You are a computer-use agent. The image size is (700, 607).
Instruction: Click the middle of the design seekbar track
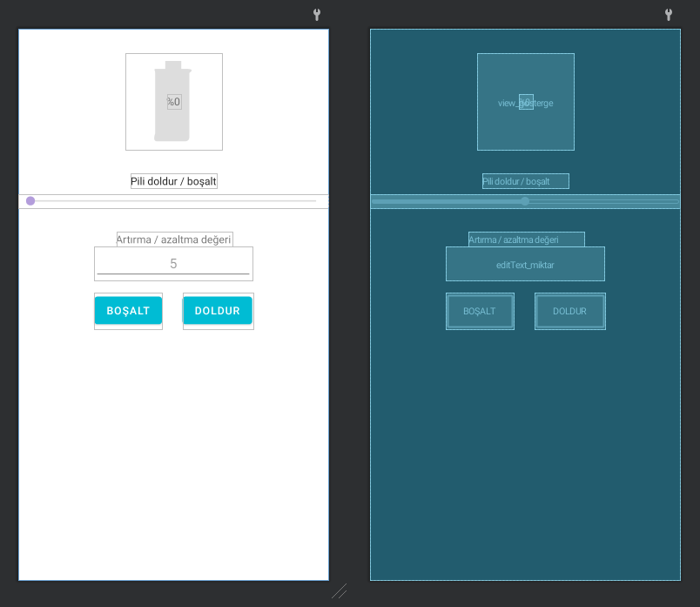point(173,201)
